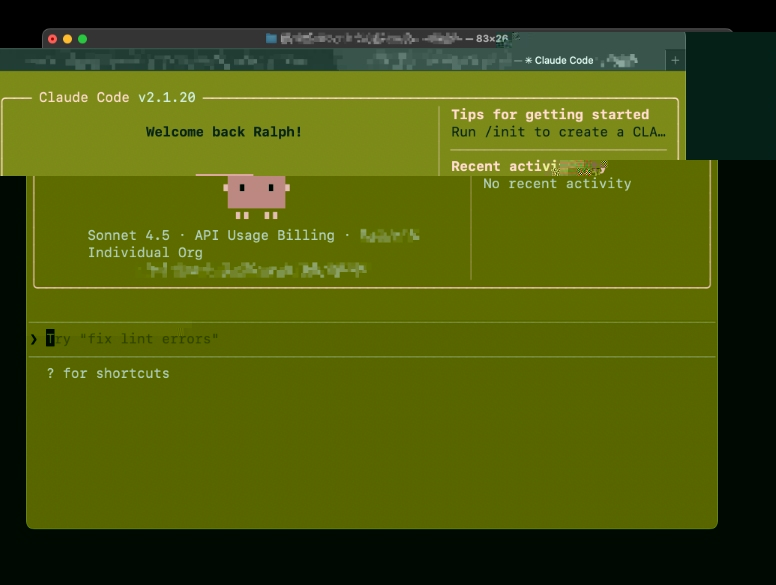Focus the prompt input showing 'Try "fix lint errors"'
The image size is (776, 585).
click(371, 339)
